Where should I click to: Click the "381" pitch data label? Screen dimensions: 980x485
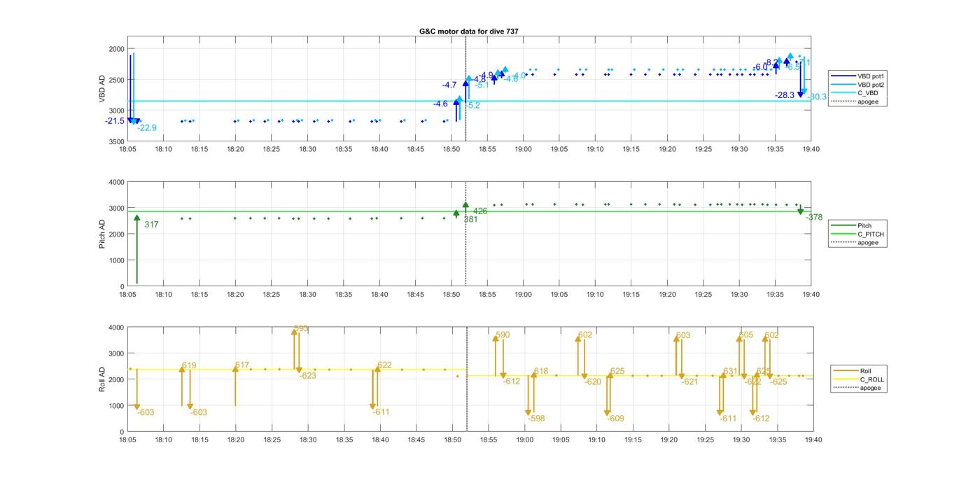[470, 219]
